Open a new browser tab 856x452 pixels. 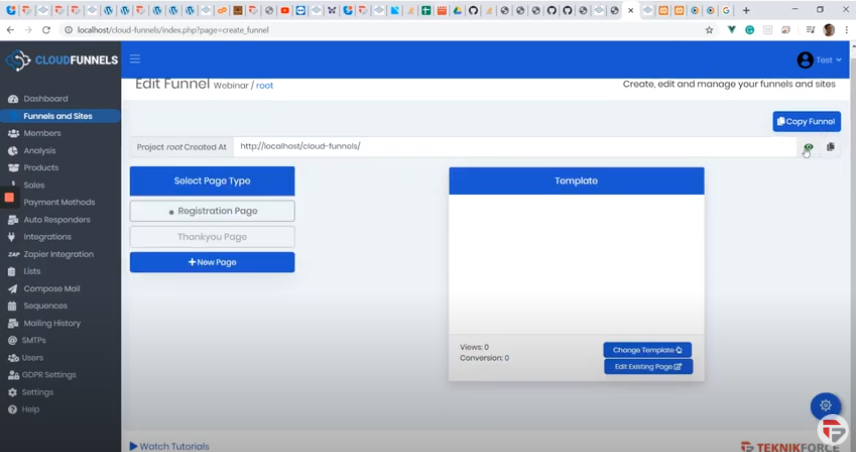pyautogui.click(x=746, y=10)
